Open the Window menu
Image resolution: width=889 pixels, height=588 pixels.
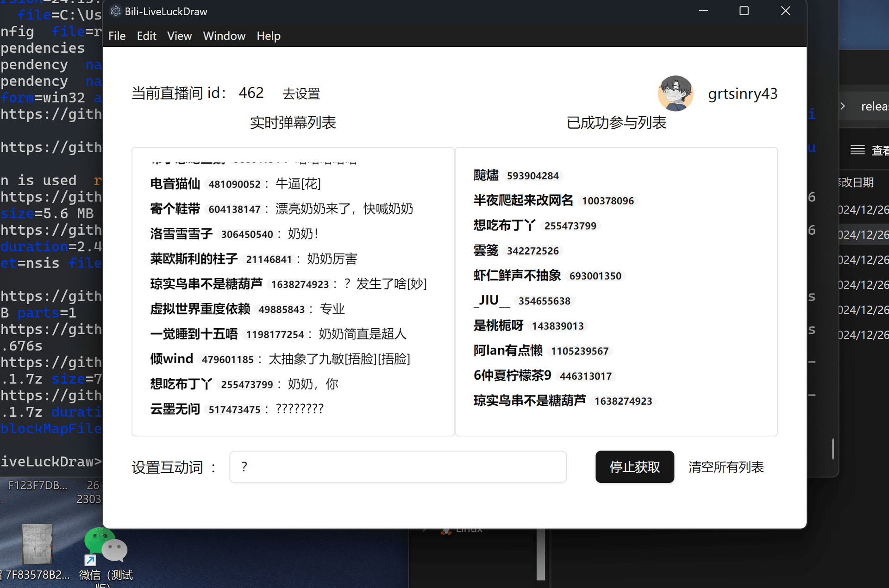224,36
